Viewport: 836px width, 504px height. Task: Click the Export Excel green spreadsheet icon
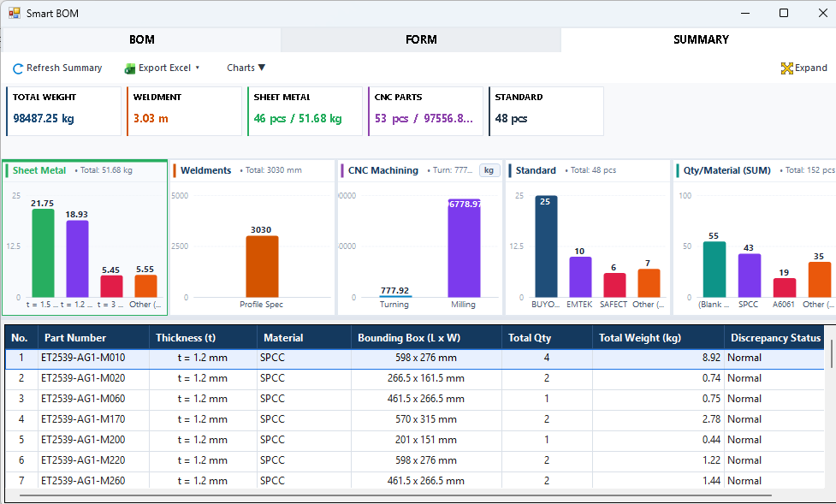point(129,68)
